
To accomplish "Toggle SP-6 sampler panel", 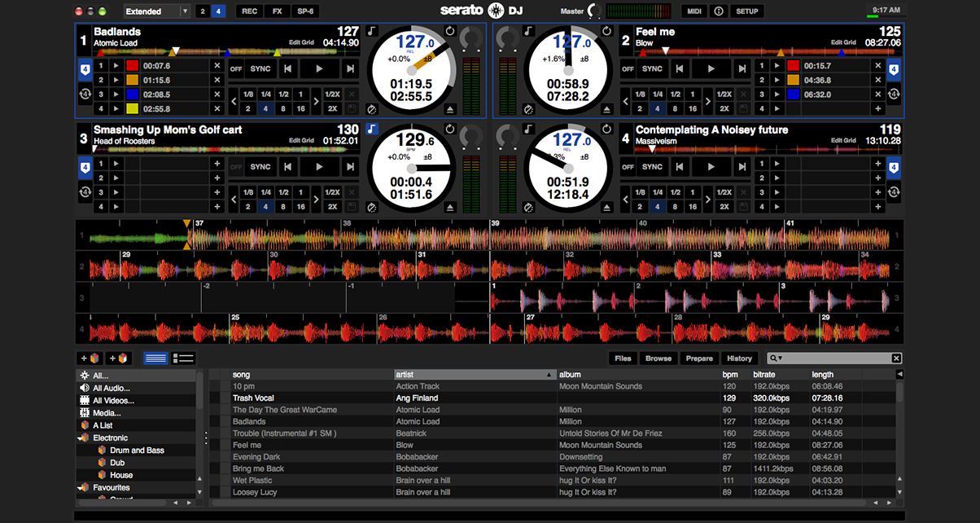I will pyautogui.click(x=306, y=11).
